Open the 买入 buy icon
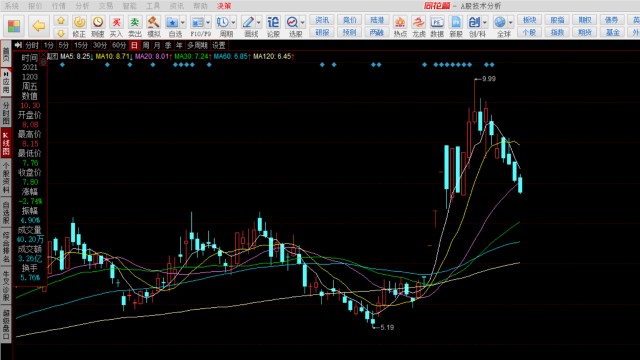This screenshot has height=360, width=640. click(x=116, y=26)
